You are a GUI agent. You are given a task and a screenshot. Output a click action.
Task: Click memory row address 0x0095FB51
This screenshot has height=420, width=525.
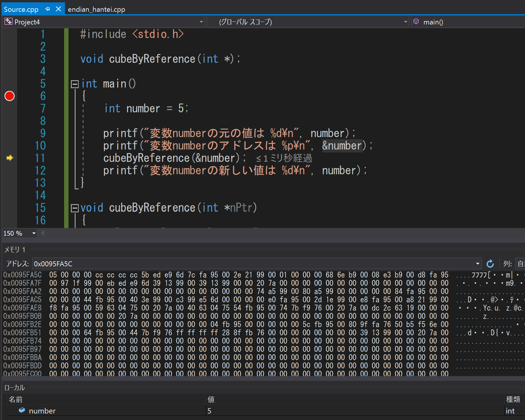(22, 333)
